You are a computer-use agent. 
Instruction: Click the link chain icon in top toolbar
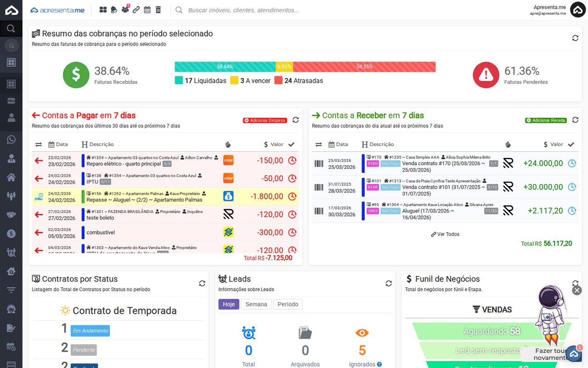coord(136,10)
